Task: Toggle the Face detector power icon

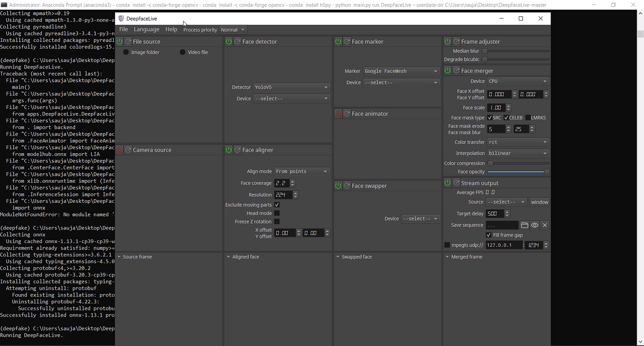Action: coord(229,41)
